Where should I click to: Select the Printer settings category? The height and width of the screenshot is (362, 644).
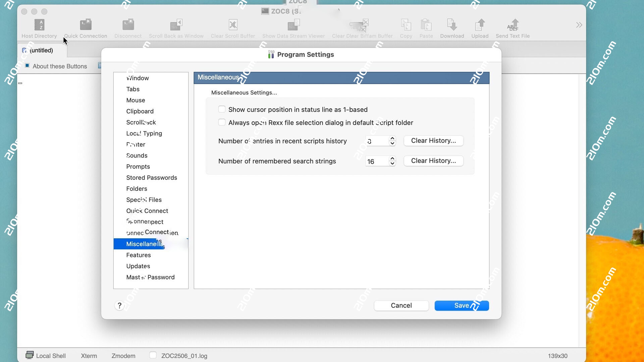click(151, 144)
